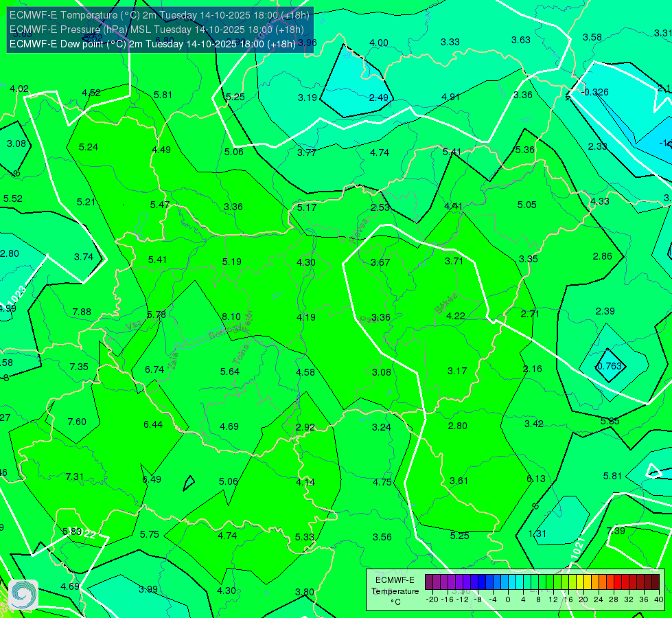Select the Dew point 2m layer label
Screen dimensions: 672x618
[152, 44]
